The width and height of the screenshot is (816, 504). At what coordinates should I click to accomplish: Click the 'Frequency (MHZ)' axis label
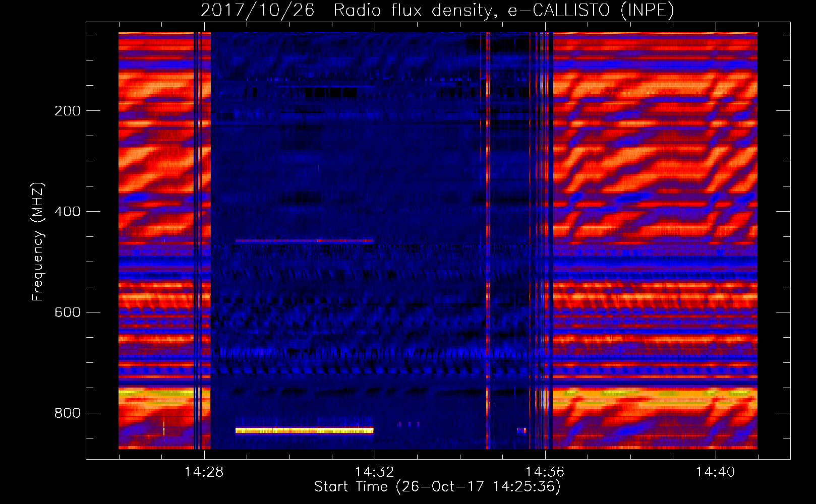[38, 241]
